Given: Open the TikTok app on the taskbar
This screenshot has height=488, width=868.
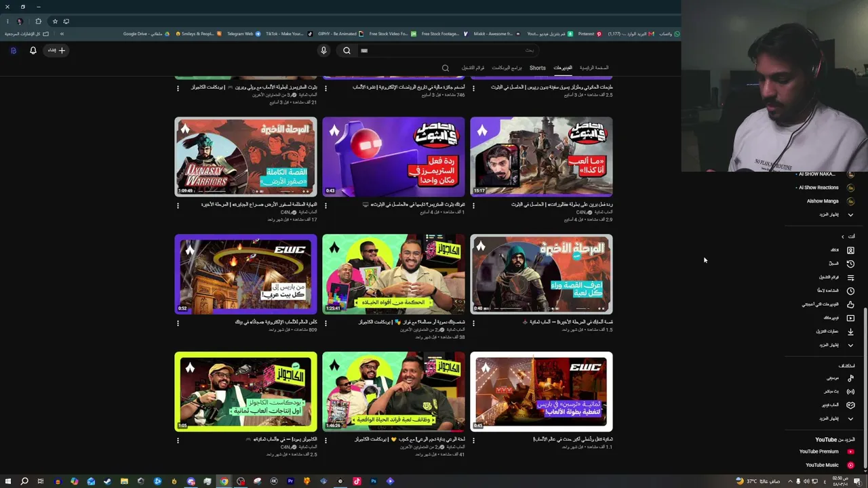Looking at the screenshot, I should pos(357,481).
